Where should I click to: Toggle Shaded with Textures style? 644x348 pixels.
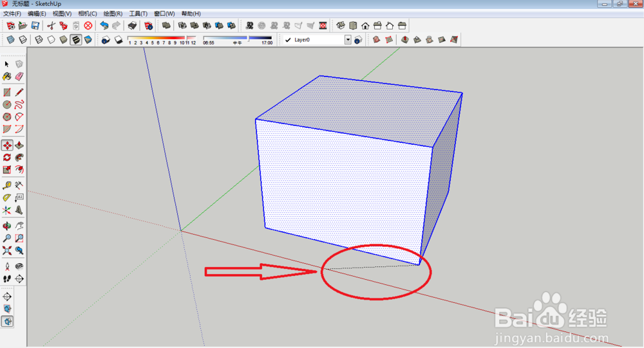(76, 40)
